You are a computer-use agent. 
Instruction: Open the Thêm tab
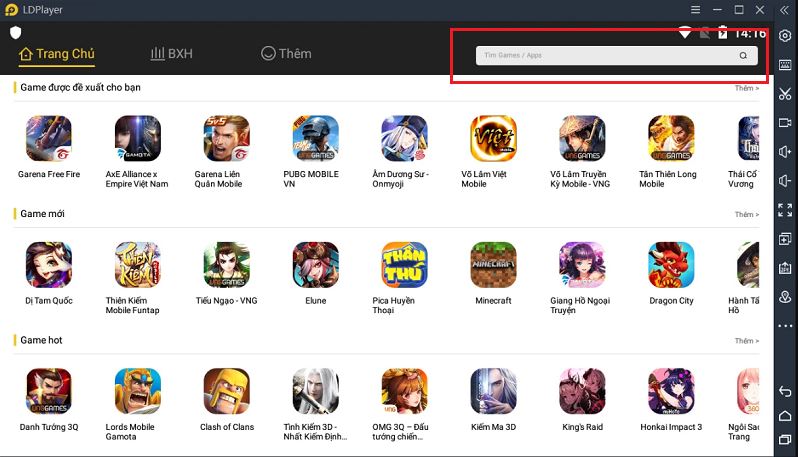pyautogui.click(x=286, y=53)
